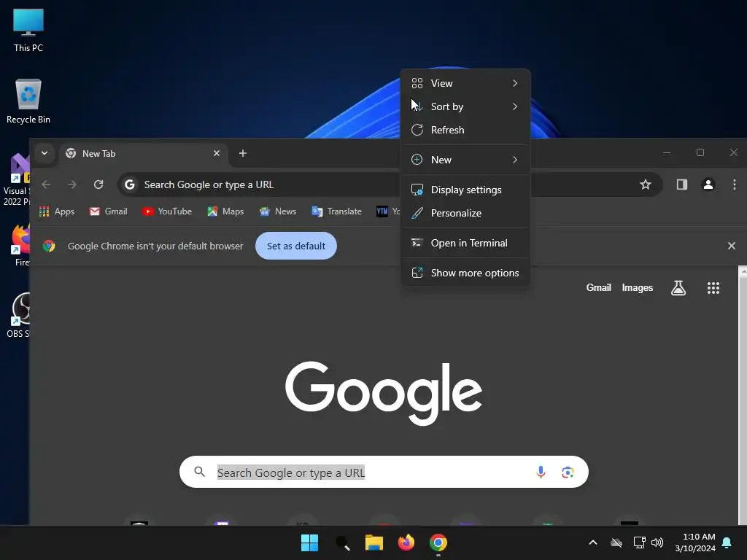Close the New Tab tab
This screenshot has height=560, width=747.
(x=216, y=153)
